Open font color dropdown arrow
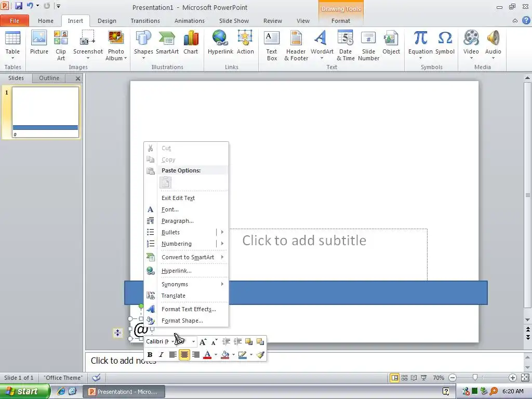 pos(216,355)
